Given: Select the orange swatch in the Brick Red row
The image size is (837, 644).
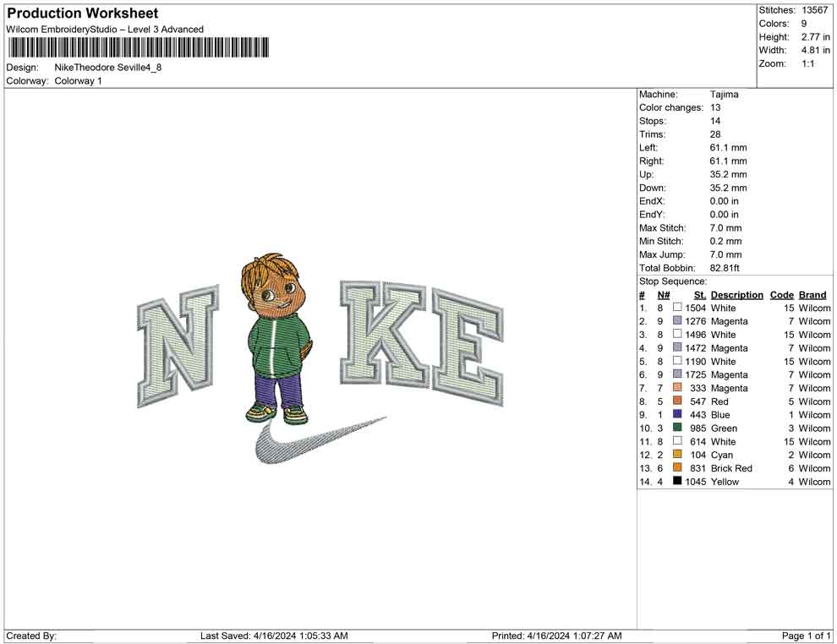Looking at the screenshot, I should point(677,467).
